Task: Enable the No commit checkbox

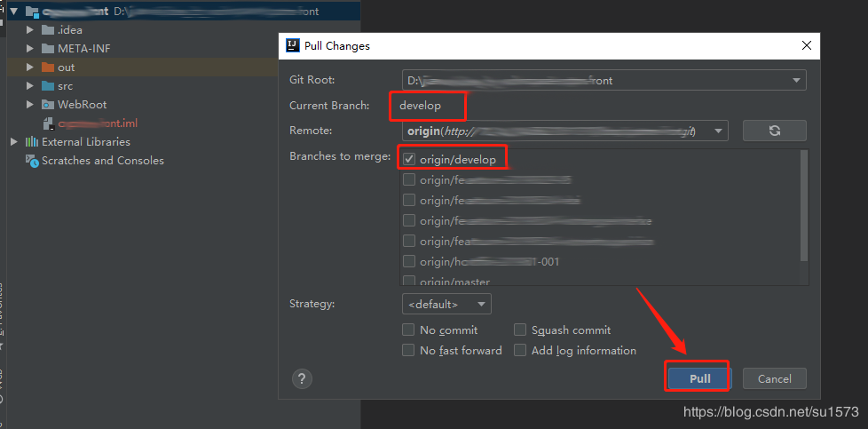Action: pyautogui.click(x=408, y=330)
